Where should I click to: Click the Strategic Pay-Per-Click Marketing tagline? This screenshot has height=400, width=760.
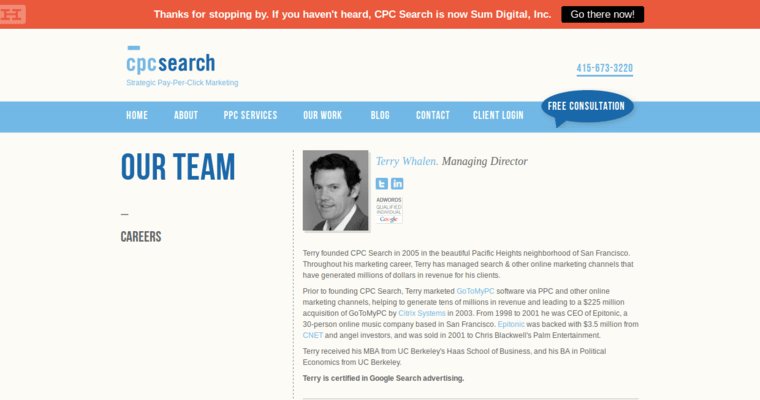(x=182, y=83)
